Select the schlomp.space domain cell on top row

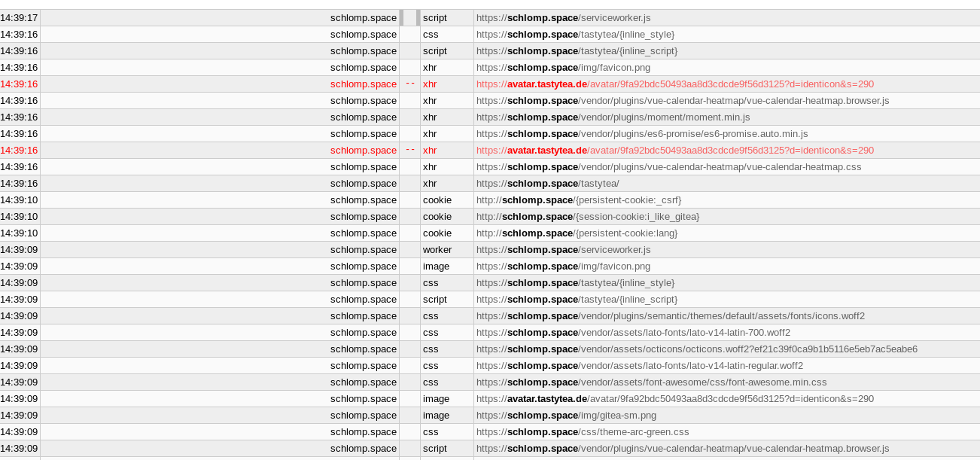(x=364, y=17)
